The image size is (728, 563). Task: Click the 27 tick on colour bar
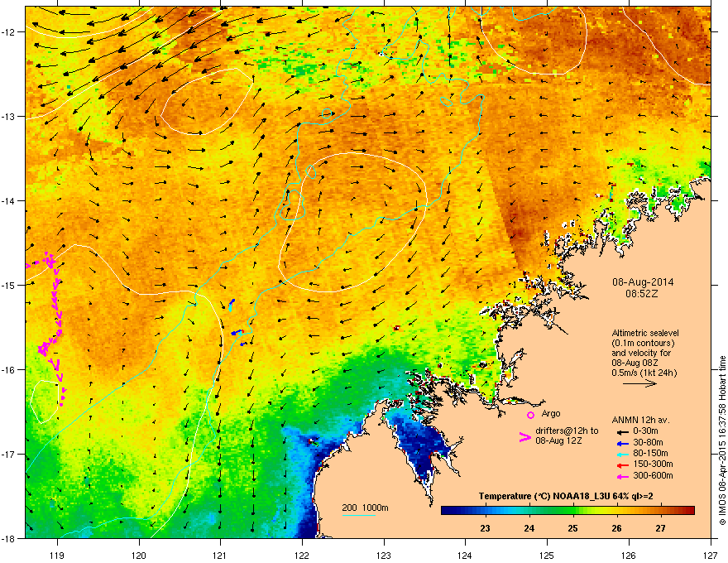click(661, 528)
